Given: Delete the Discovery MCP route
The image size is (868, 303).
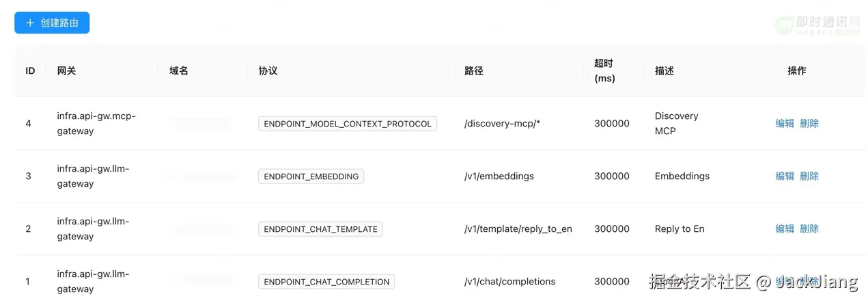Looking at the screenshot, I should click(809, 123).
